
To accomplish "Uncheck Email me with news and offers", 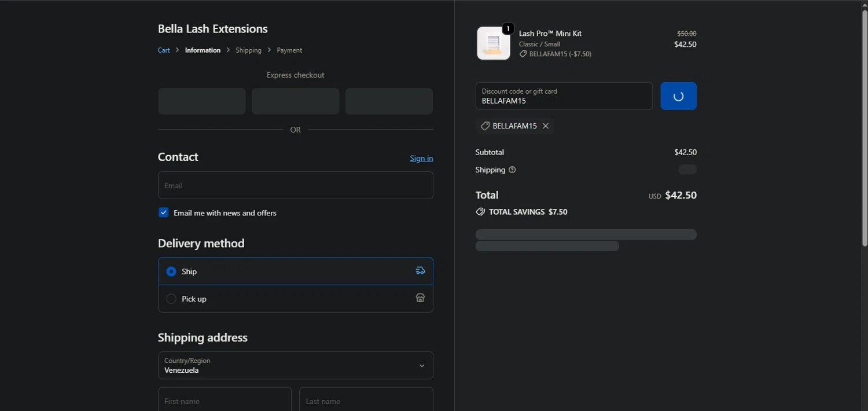I will click(164, 212).
